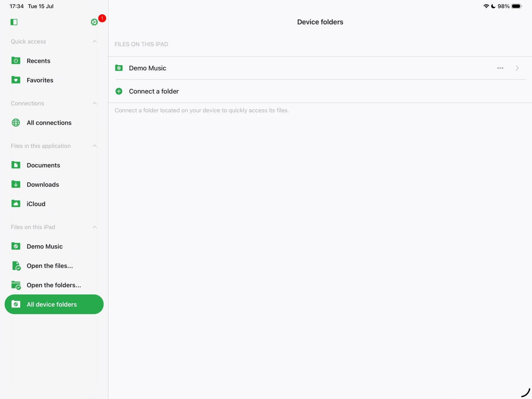Image resolution: width=532 pixels, height=399 pixels.
Task: Open Demo Music row chevron arrow
Action: tap(517, 68)
